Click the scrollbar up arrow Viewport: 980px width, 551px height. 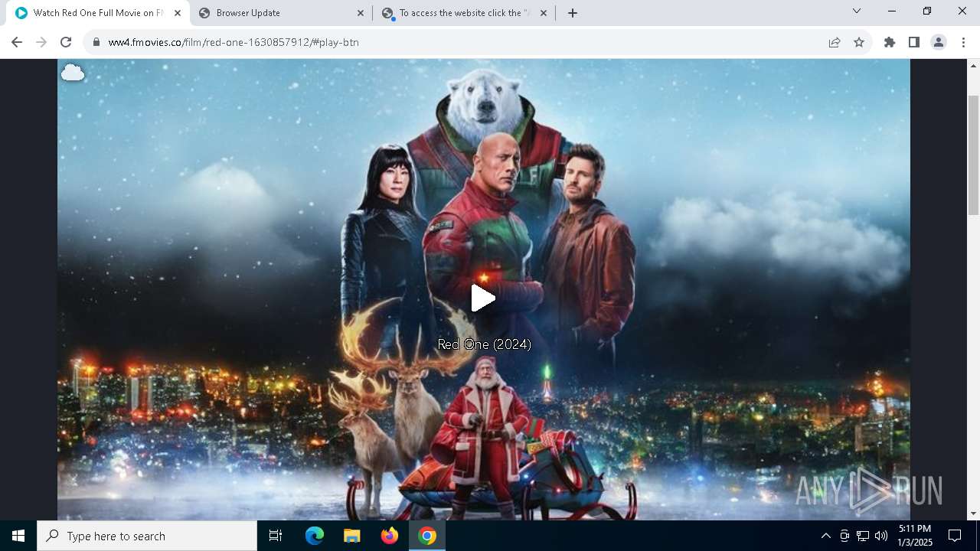[x=973, y=66]
